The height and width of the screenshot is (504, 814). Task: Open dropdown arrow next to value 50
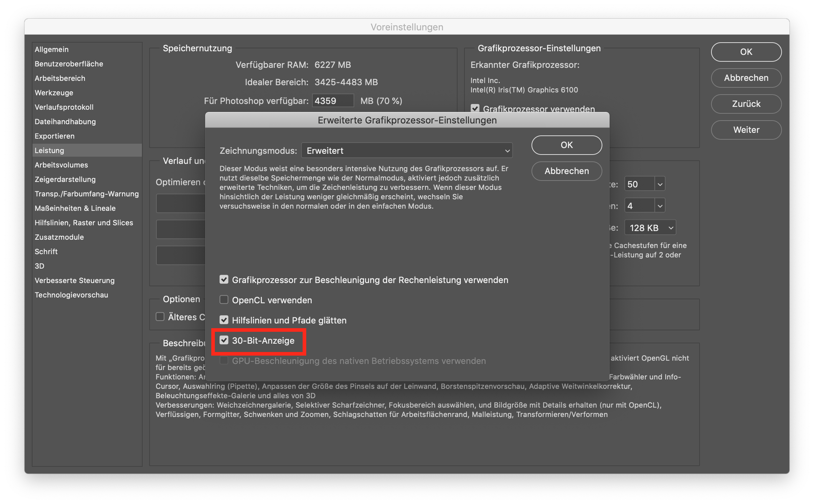660,184
